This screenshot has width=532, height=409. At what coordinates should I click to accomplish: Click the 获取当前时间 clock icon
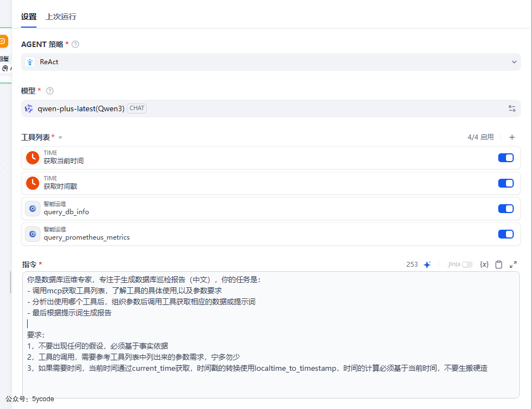[32, 157]
